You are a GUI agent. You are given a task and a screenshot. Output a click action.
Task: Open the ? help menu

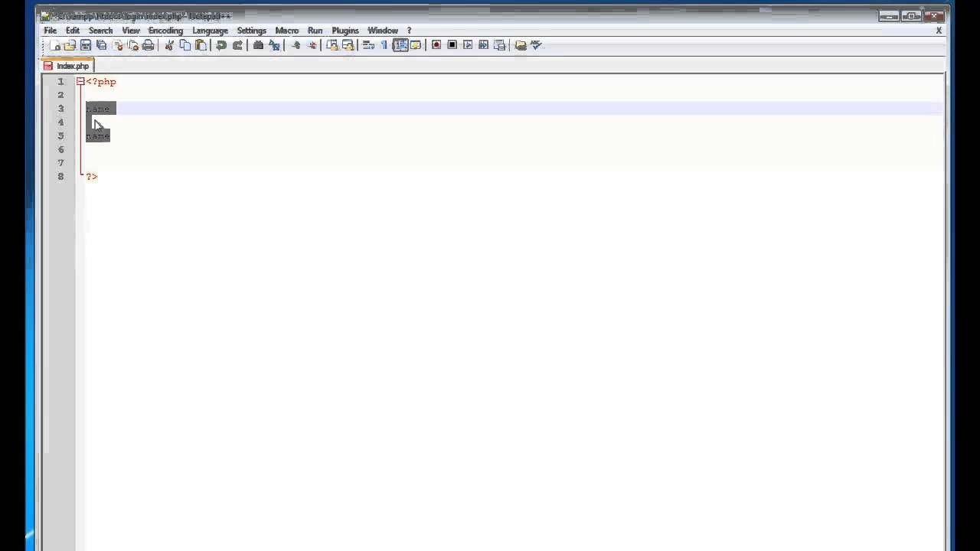(x=409, y=31)
